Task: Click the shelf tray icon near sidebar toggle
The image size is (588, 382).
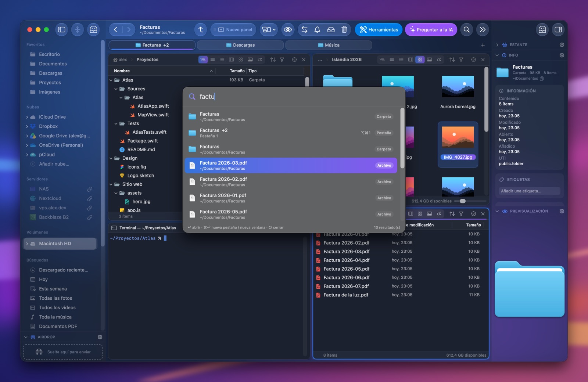Action: coord(93,30)
